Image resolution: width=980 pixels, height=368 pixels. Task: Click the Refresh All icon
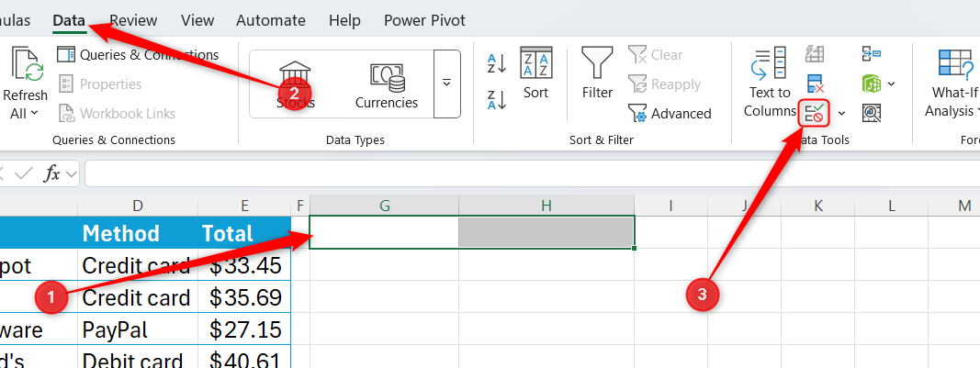[27, 64]
